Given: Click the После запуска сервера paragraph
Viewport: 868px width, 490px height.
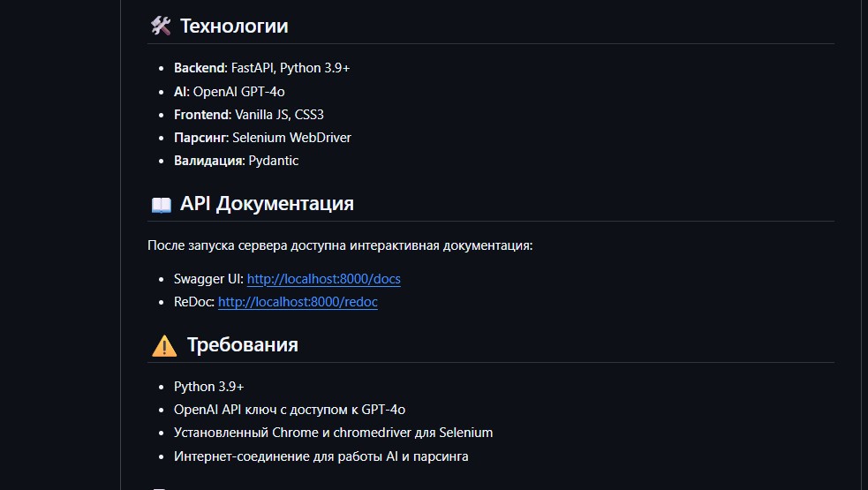Looking at the screenshot, I should (x=340, y=245).
